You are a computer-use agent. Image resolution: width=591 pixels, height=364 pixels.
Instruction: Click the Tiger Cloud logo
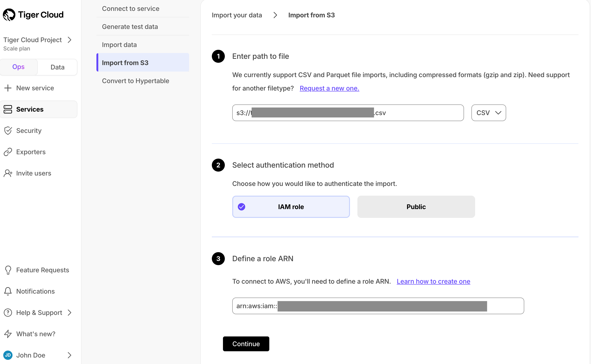click(33, 14)
